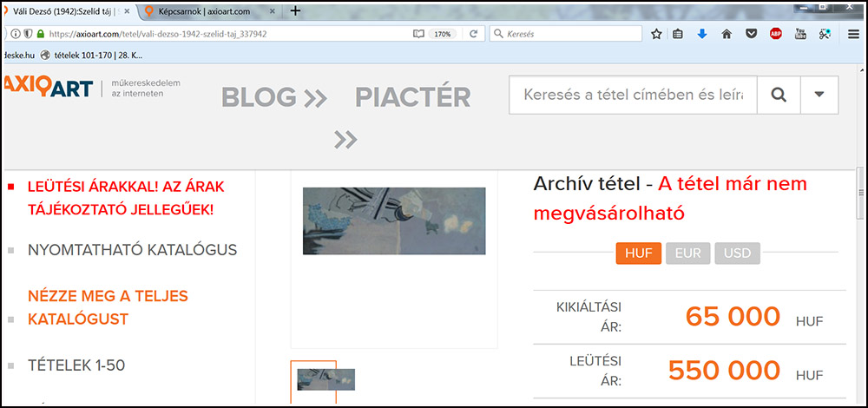Image resolution: width=868 pixels, height=408 pixels.
Task: Switch to the Képcsarnok | axioart.com tab
Action: pos(210,11)
